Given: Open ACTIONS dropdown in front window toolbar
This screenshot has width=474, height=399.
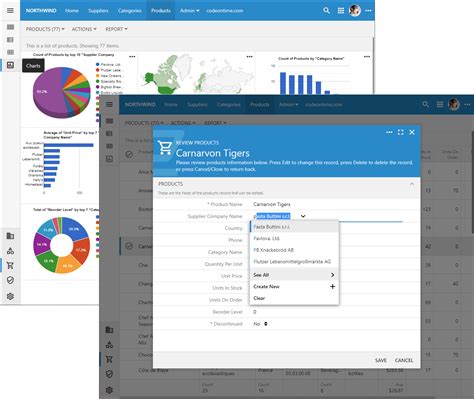Looking at the screenshot, I should [x=183, y=123].
